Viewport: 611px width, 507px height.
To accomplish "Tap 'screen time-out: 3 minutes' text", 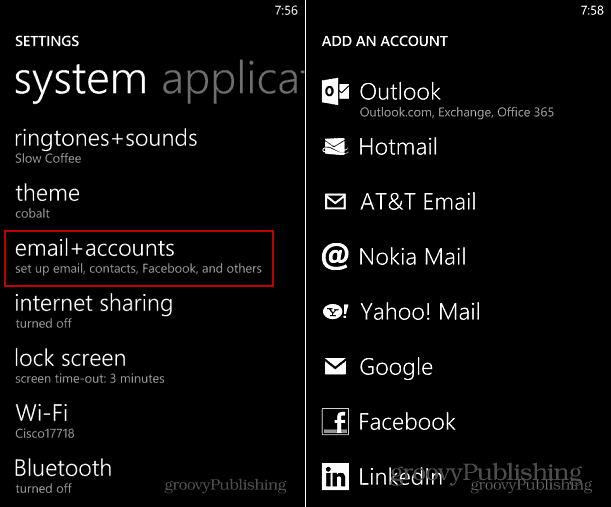I will tap(90, 379).
